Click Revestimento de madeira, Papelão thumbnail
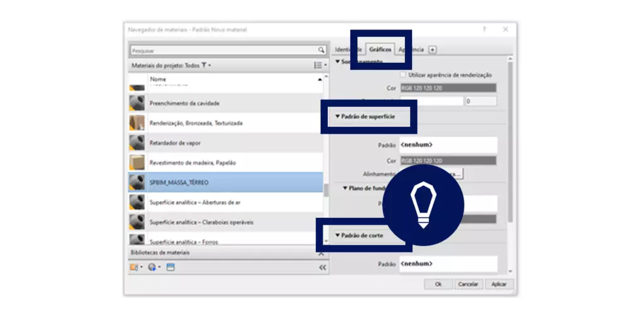Screen dimensions: 644x314 pyautogui.click(x=137, y=163)
